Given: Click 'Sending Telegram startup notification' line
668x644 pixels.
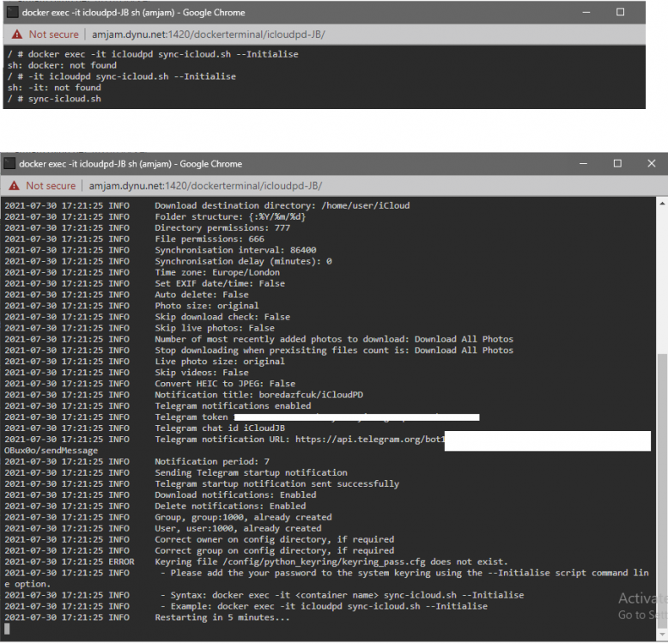Looking at the screenshot, I should pyautogui.click(x=251, y=473).
